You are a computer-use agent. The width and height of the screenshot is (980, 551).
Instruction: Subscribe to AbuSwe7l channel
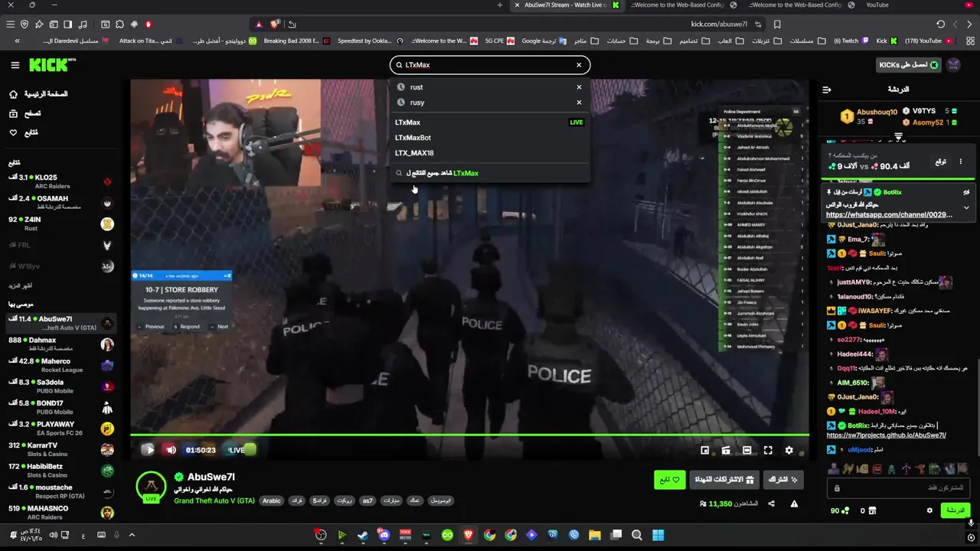[783, 480]
